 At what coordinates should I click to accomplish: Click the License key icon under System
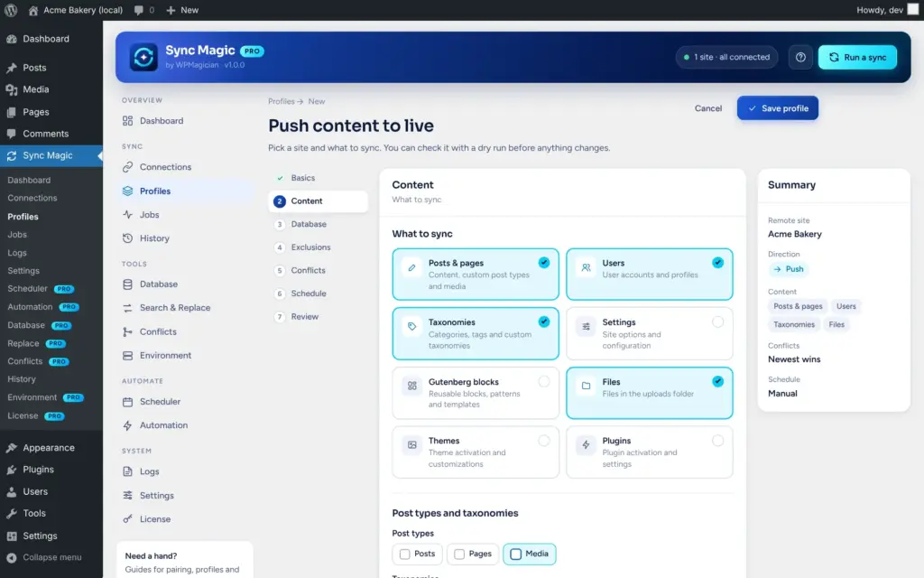127,519
